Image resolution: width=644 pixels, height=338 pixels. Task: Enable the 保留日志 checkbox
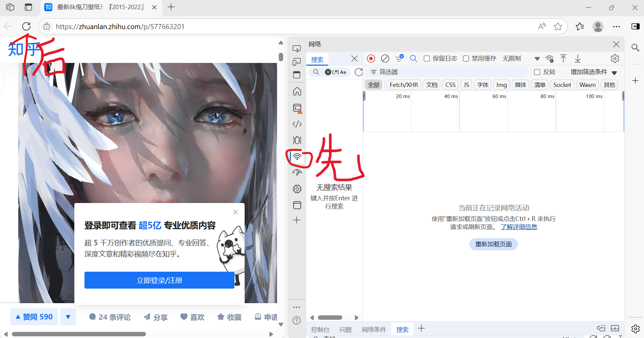(x=427, y=59)
